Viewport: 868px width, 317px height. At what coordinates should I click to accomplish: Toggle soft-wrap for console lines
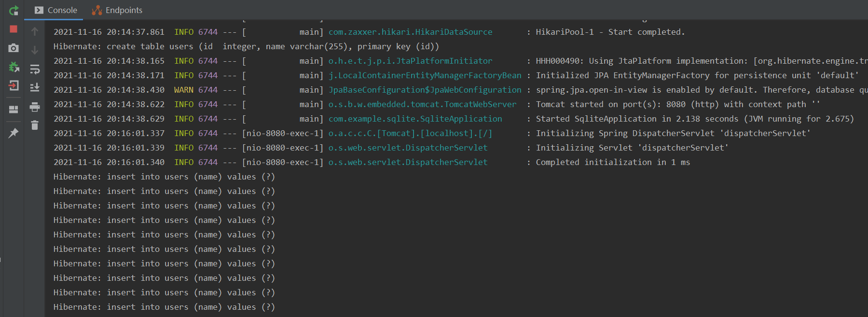[34, 69]
